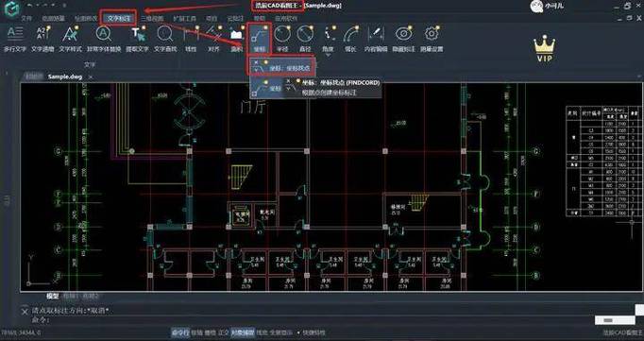Viewport: 644px width, 341px height.
Task: Click the green G application logo
Action: pos(11,9)
